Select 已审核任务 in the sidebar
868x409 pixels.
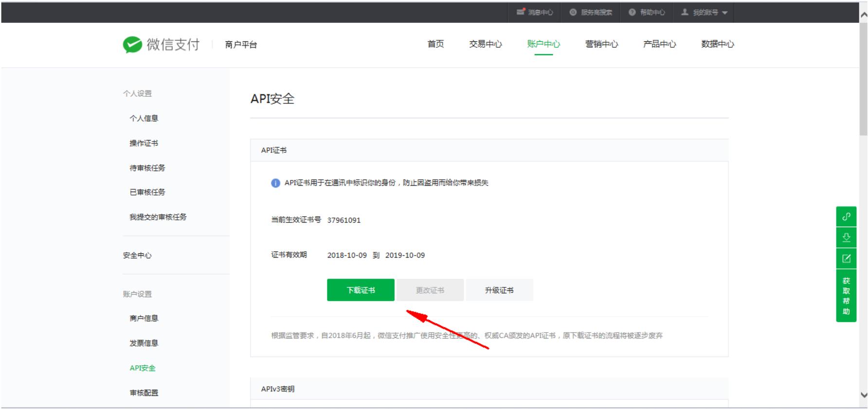147,192
